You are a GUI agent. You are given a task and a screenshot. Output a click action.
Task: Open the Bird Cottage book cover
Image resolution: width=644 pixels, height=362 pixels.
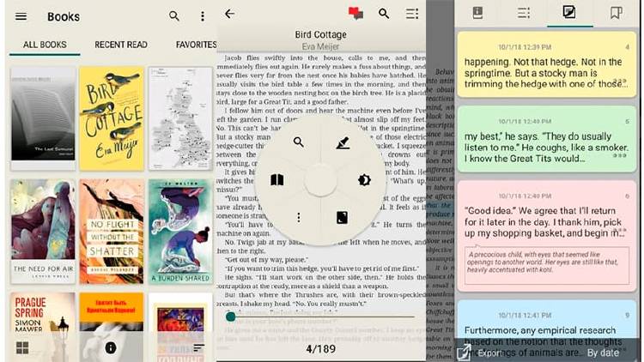point(111,118)
